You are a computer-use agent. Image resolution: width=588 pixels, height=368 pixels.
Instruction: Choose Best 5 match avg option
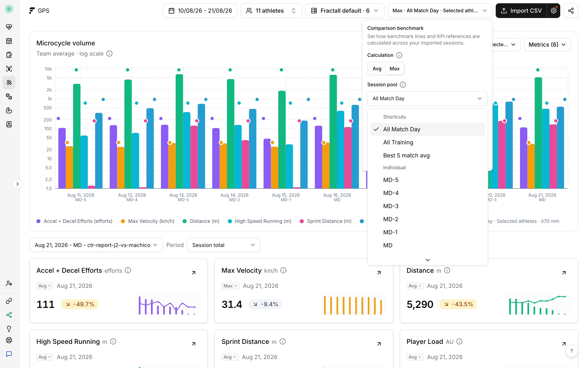coord(427,156)
